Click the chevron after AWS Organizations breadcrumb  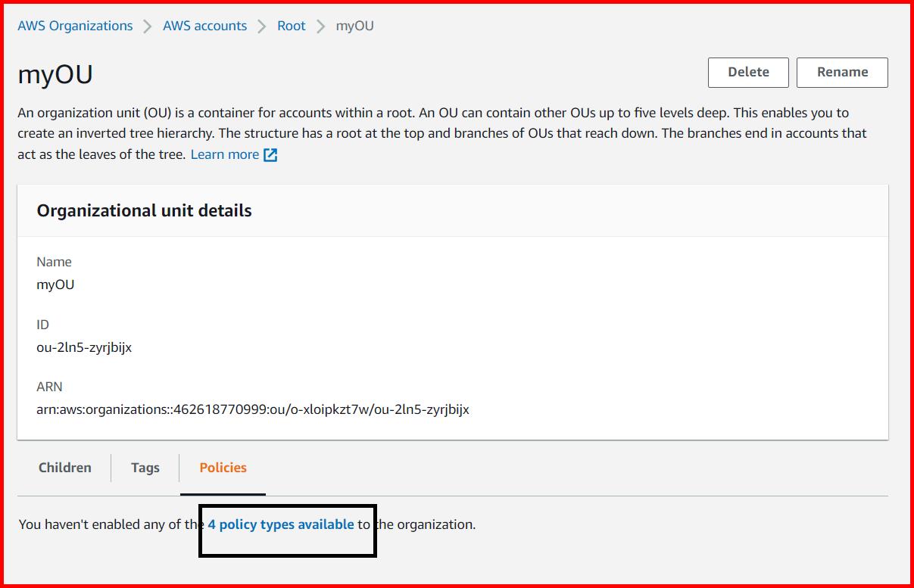(x=148, y=26)
